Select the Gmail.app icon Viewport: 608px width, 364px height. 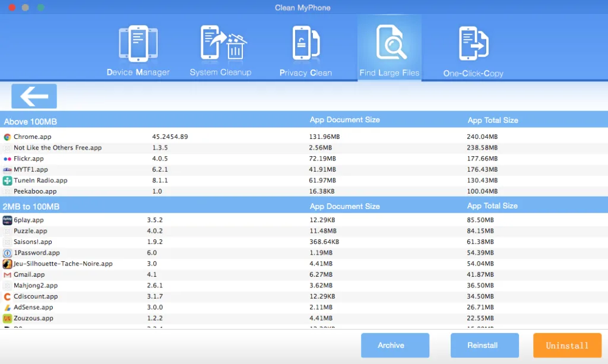(x=7, y=275)
